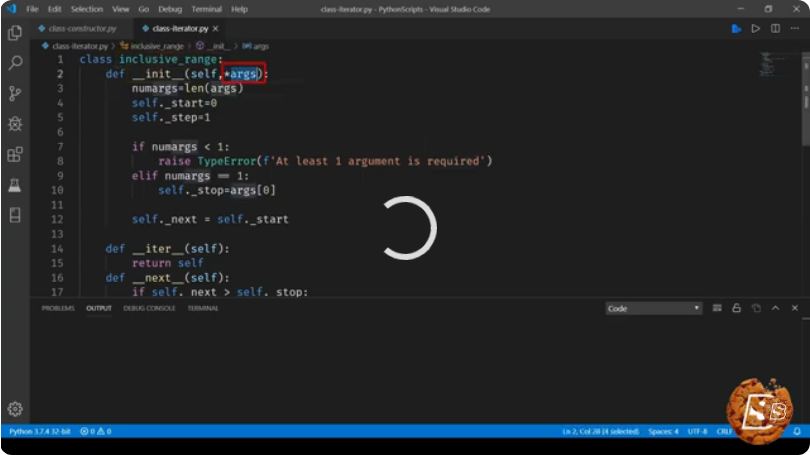Maximize panel with the up chevron
The width and height of the screenshot is (810, 455).
pyautogui.click(x=775, y=308)
